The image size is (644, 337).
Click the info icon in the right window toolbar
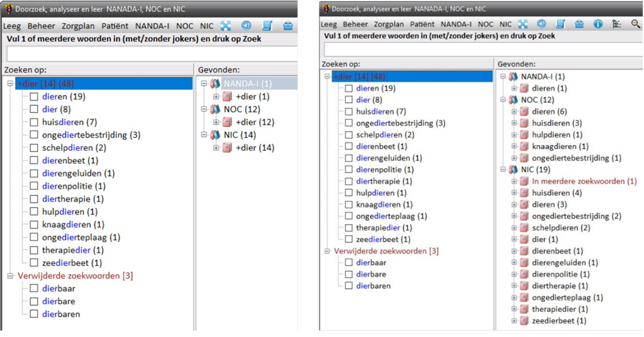point(598,24)
